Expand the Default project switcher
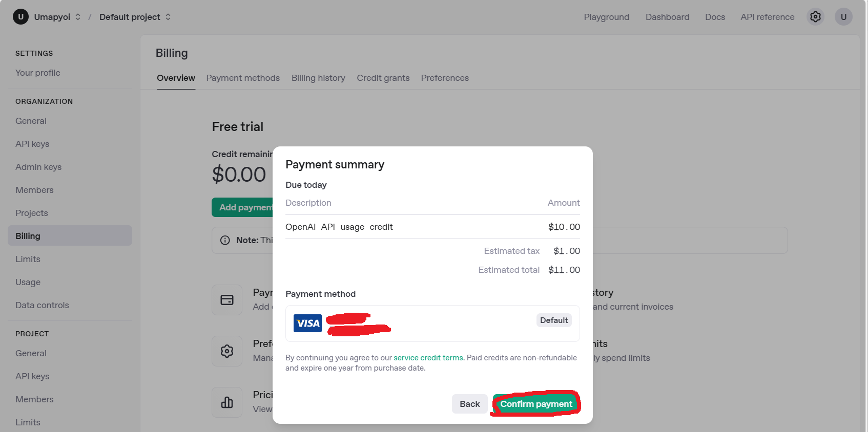Screen dimensions: 868x432 (x=168, y=17)
